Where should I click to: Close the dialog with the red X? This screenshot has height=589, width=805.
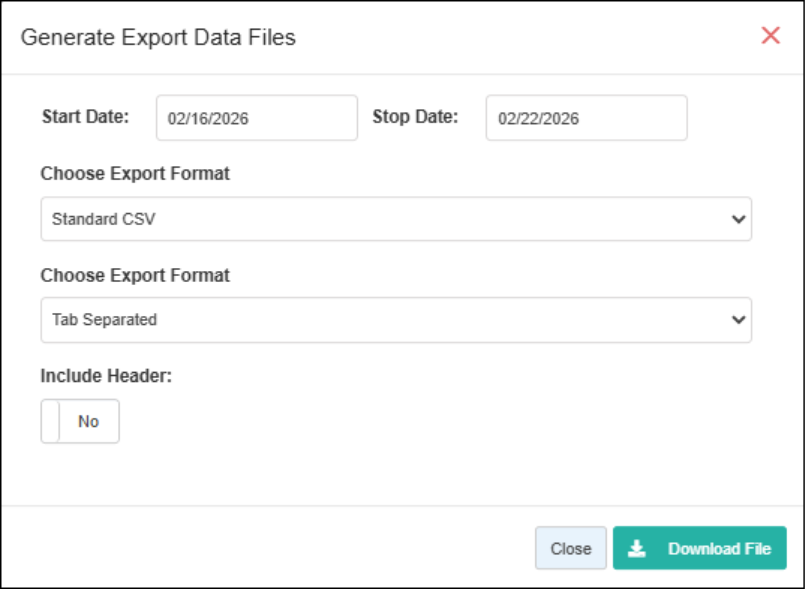770,36
